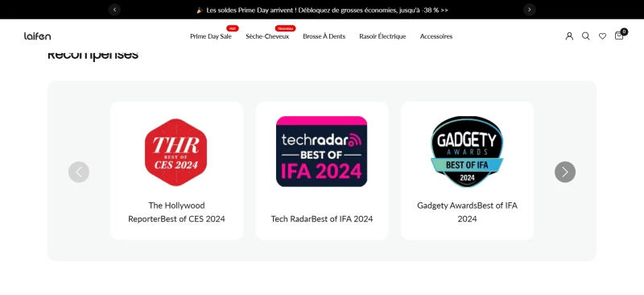
Task: Select the THR Best of CES 2024 badge
Action: tap(175, 152)
